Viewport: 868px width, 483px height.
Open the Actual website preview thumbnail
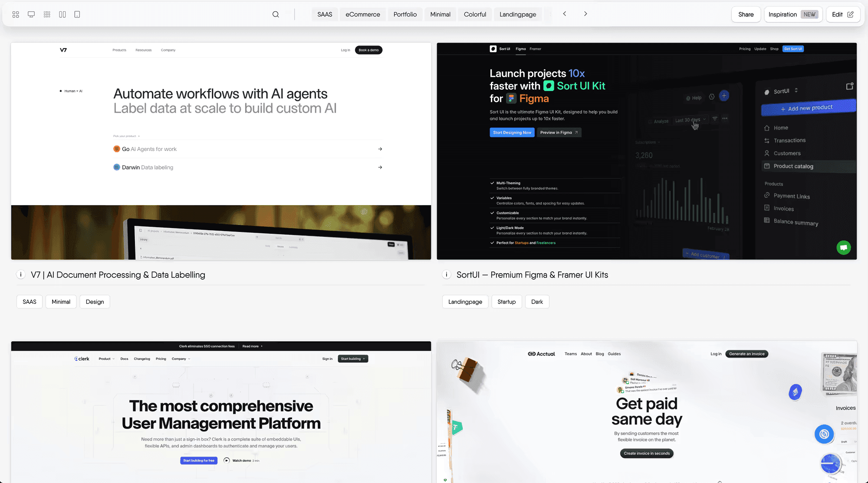647,412
